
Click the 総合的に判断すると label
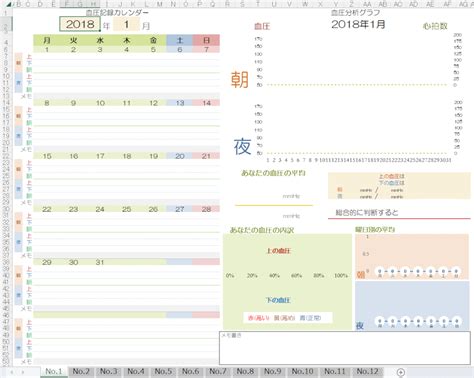[x=367, y=212]
